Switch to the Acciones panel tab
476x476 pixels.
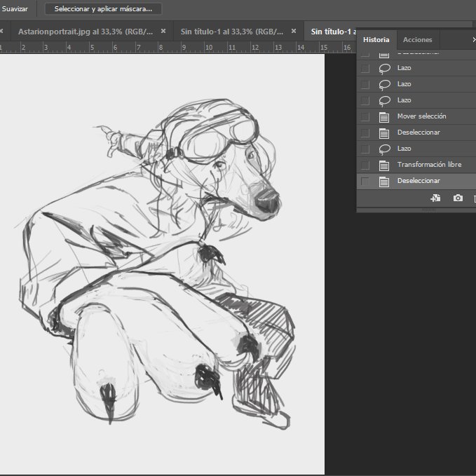pyautogui.click(x=417, y=40)
